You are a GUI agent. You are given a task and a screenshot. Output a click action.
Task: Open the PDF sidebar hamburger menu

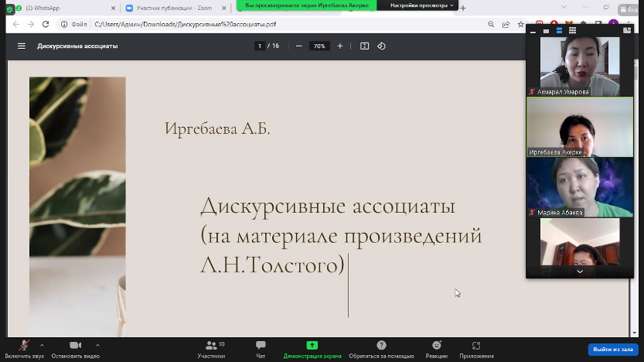[x=22, y=46]
